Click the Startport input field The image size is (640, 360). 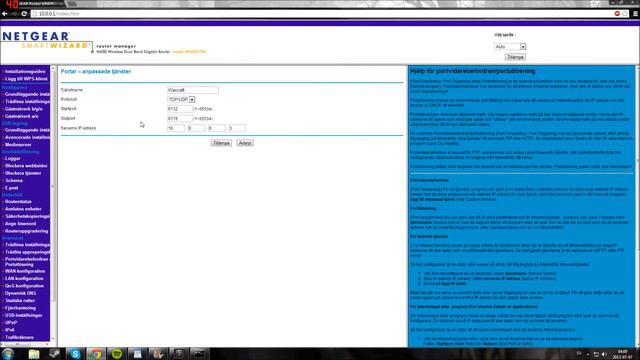(x=180, y=109)
